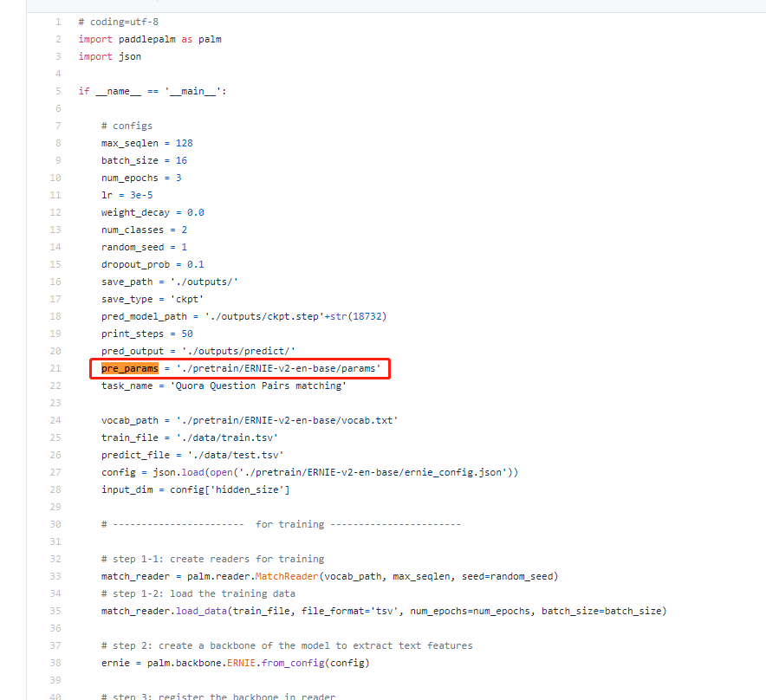Click the 'step 2: create a backbone' comment
766x700 pixels.
pyautogui.click(x=287, y=645)
